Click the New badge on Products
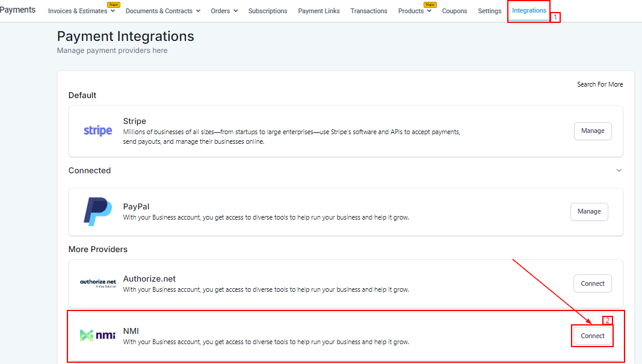This screenshot has width=642, height=364. point(430,4)
